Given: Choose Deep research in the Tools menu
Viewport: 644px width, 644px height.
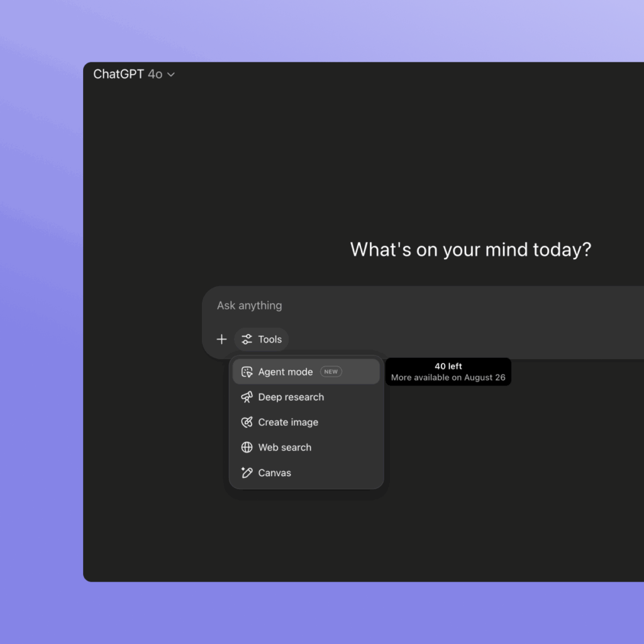Looking at the screenshot, I should 306,397.
